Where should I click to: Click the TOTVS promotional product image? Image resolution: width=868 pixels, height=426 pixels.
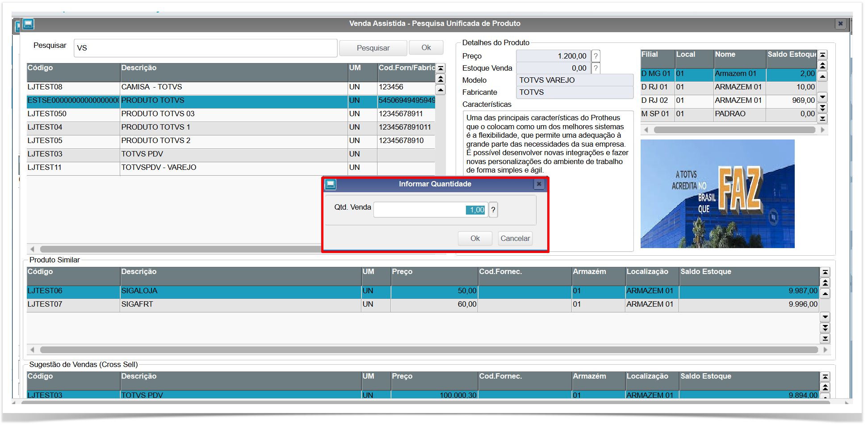pyautogui.click(x=717, y=194)
